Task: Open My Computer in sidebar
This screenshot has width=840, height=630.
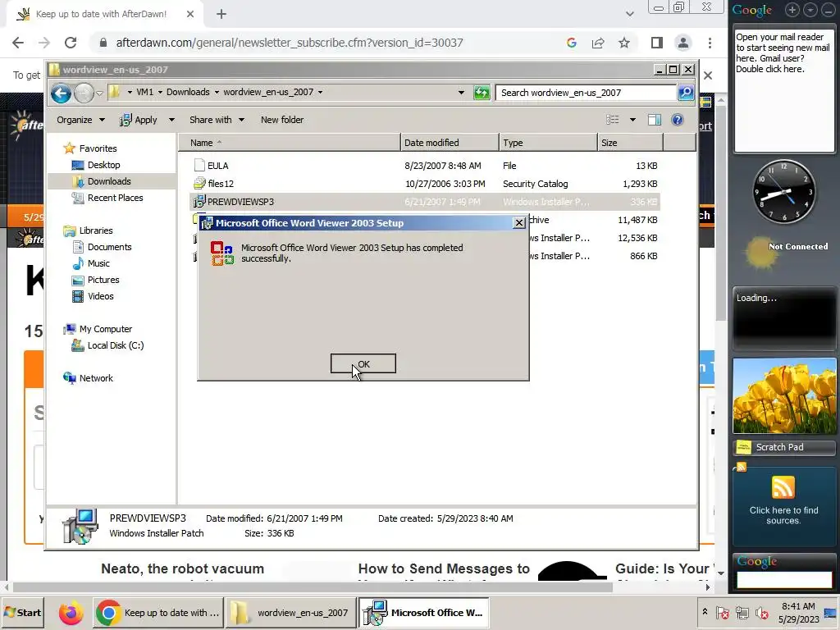Action: 106,329
